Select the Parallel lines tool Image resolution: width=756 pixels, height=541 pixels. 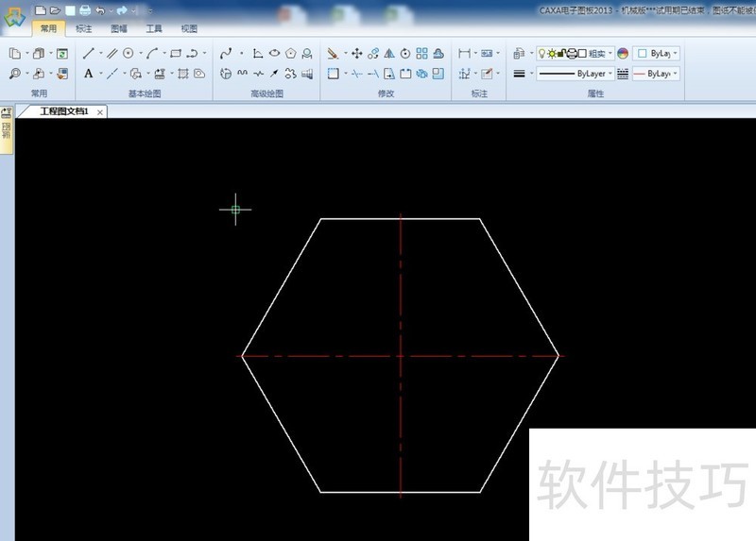[x=112, y=54]
